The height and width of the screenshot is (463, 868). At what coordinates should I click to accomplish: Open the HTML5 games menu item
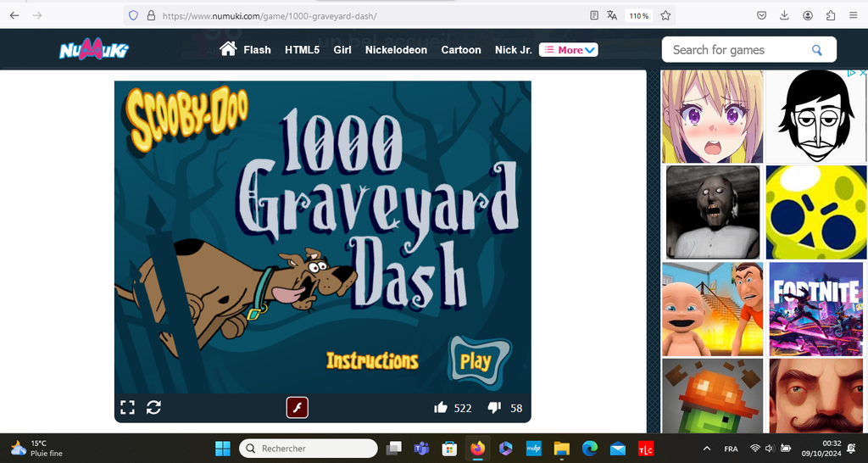point(302,50)
